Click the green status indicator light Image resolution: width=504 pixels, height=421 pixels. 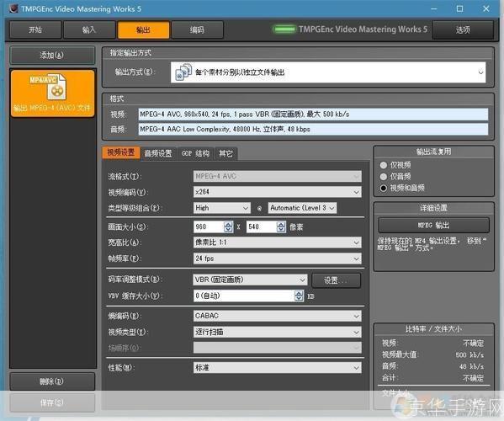point(284,29)
